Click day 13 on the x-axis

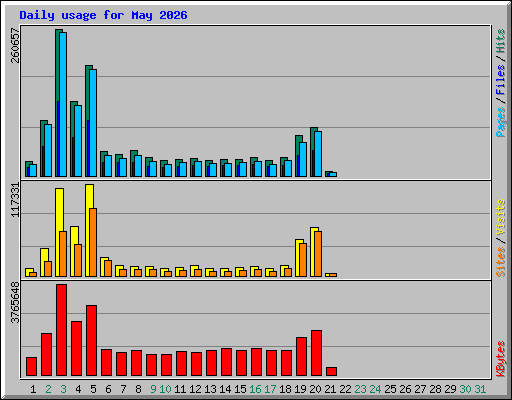click(210, 389)
